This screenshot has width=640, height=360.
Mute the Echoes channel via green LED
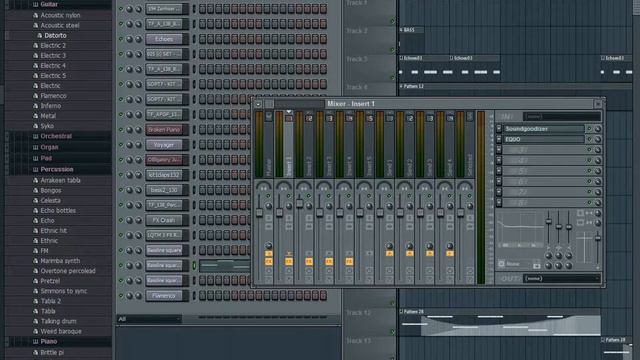121,39
